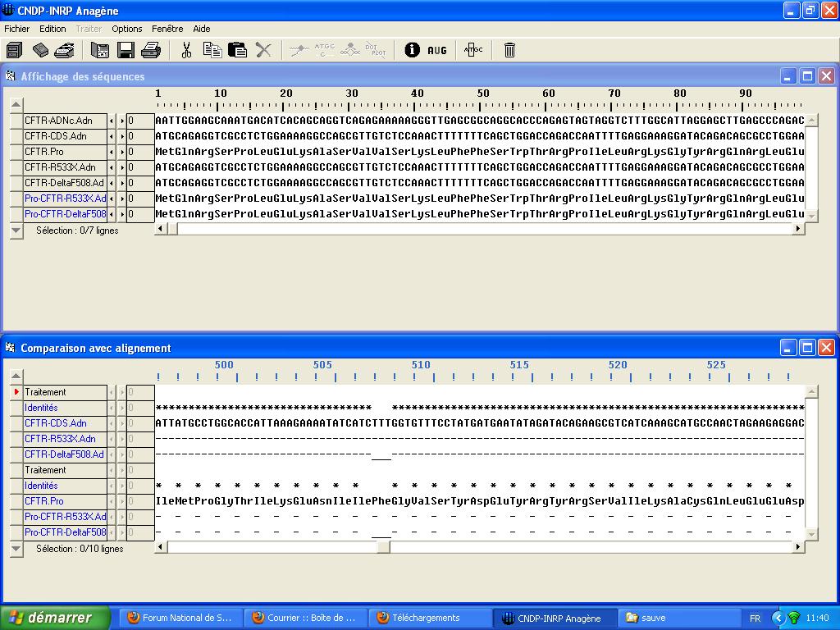Click down arrow below comparison sequence list
Screen dimensions: 840x630
pyautogui.click(x=16, y=549)
